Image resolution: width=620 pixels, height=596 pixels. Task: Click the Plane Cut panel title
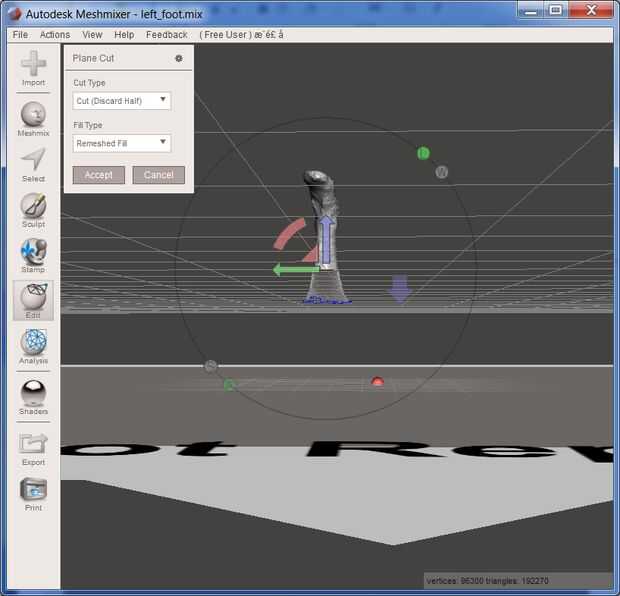93,58
